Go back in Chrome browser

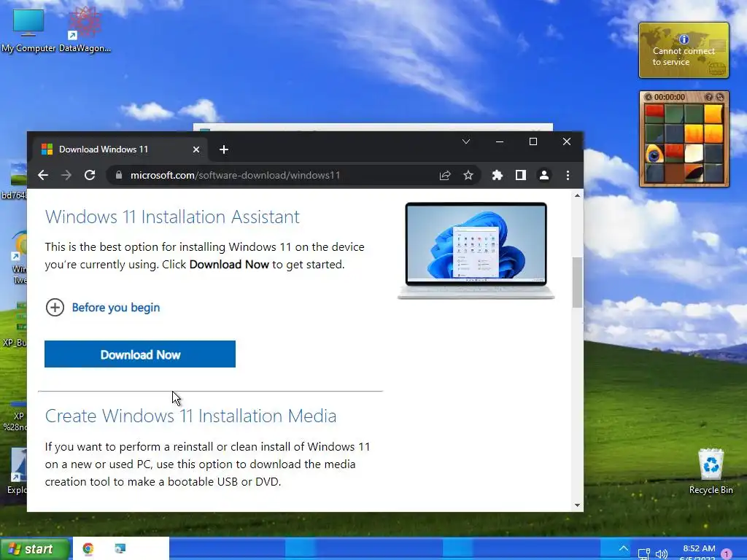pos(43,175)
